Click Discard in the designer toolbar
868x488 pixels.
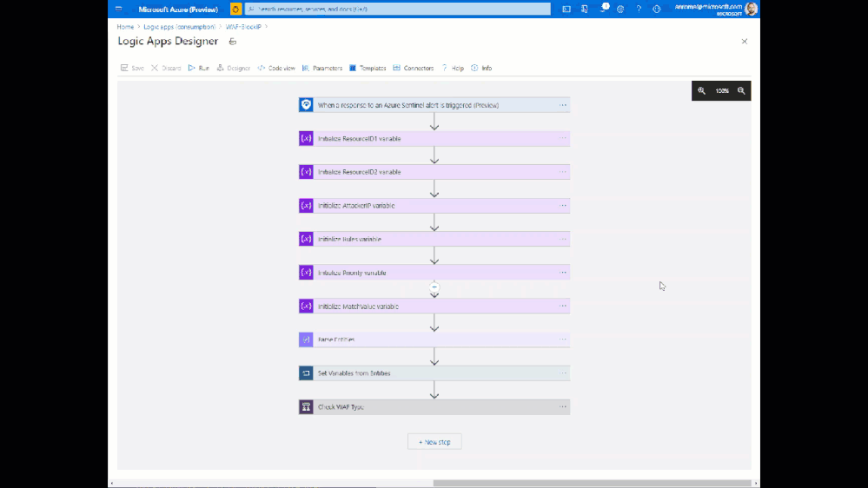(x=166, y=68)
